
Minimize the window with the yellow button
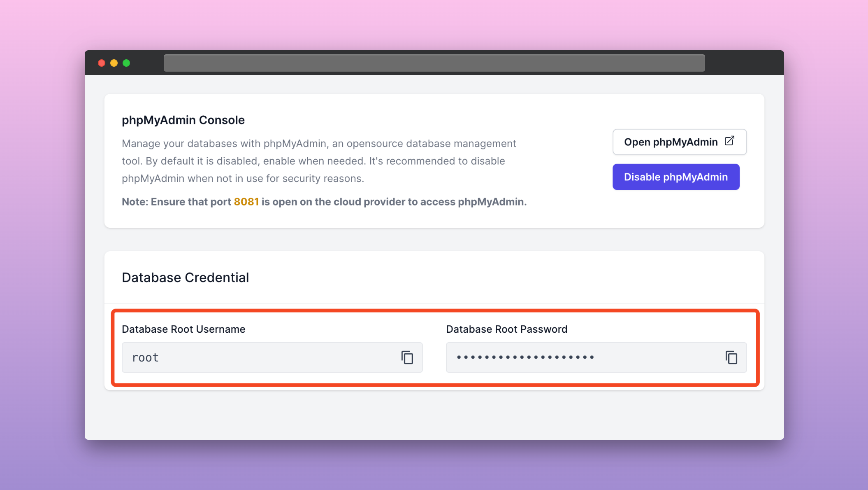pos(114,63)
